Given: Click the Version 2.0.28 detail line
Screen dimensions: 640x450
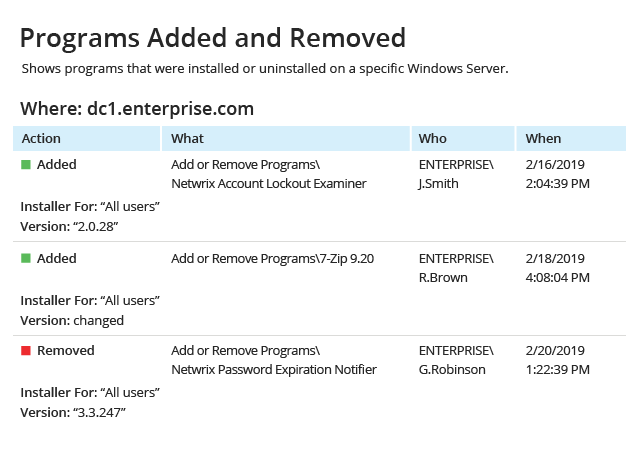Looking at the screenshot, I should point(69,227).
